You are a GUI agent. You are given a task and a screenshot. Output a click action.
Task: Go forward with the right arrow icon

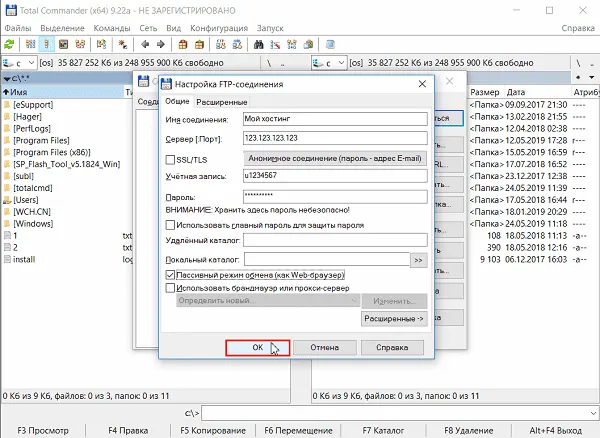[161, 44]
